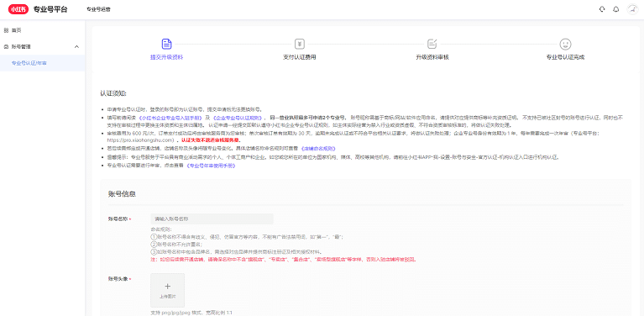This screenshot has width=644, height=316.
Task: Open 专业号运营 in the top navigation
Action: tap(98, 9)
